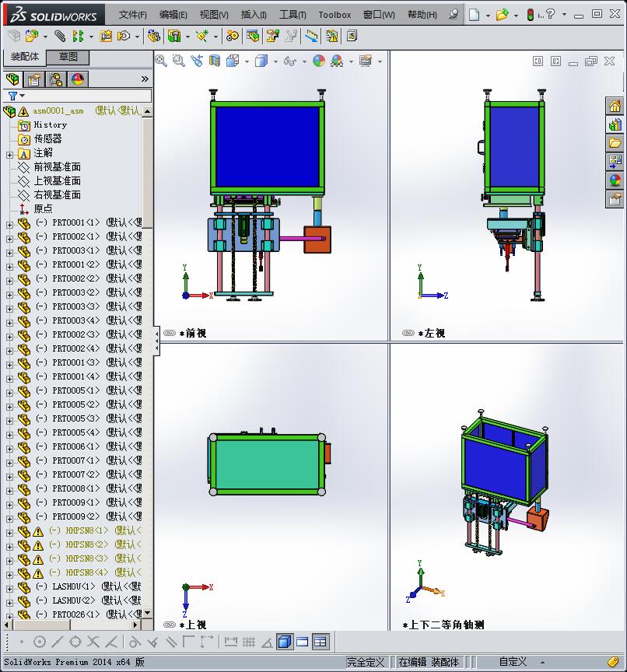Image resolution: width=627 pixels, height=672 pixels.
Task: Toggle the link views icon beside *上视
Action: [x=170, y=625]
